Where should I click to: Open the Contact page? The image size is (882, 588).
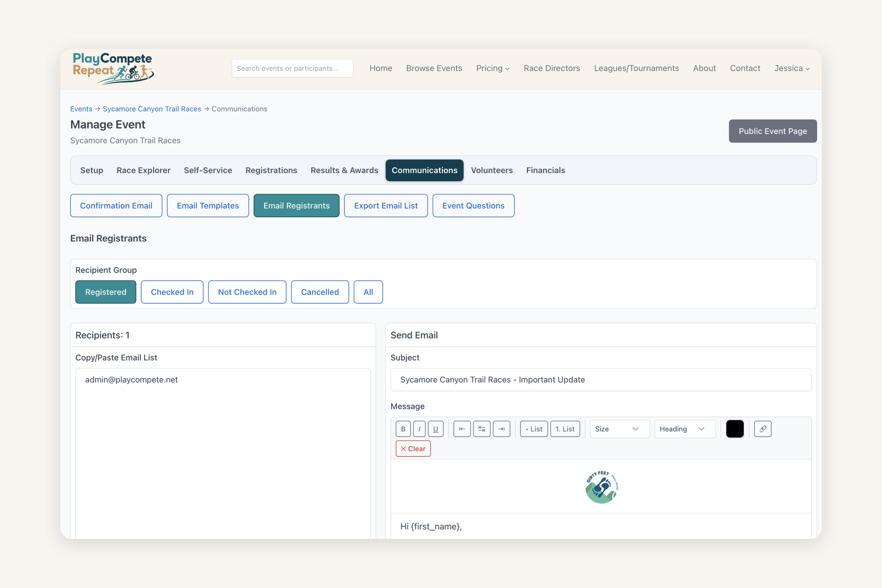[x=745, y=68]
